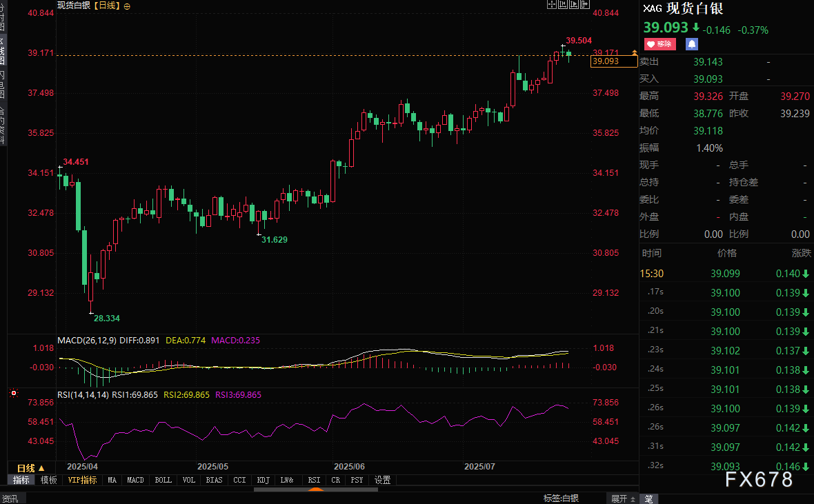Viewport: 814px width, 504px height.
Task: Click the second chart toolbar icon
Action: (563, 5)
